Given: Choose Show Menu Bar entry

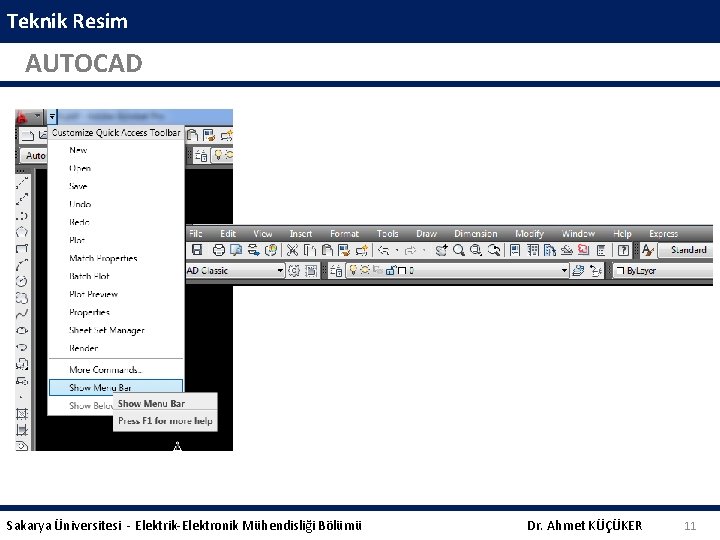Looking at the screenshot, I should tap(116, 388).
